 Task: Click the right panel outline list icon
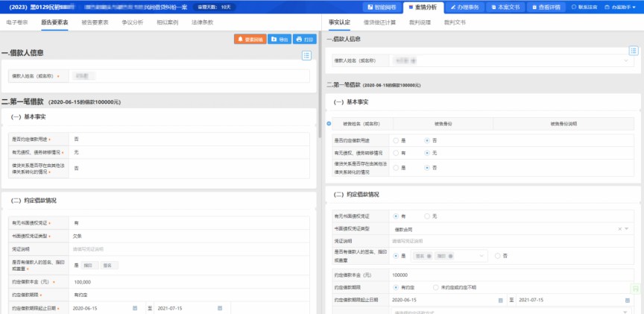pos(634,51)
